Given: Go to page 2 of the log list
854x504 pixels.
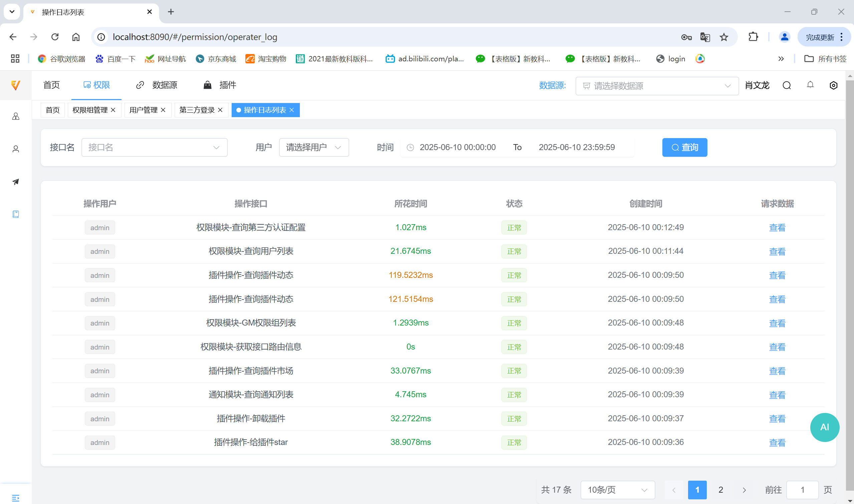Looking at the screenshot, I should (x=720, y=490).
